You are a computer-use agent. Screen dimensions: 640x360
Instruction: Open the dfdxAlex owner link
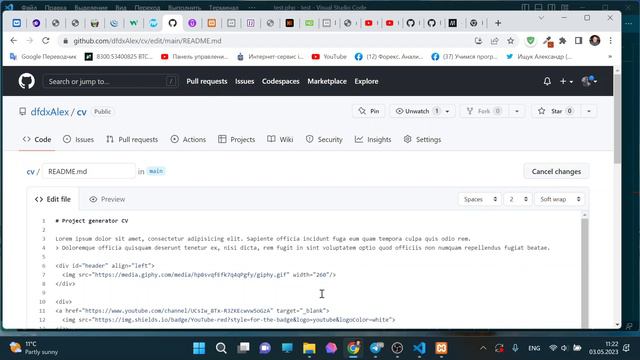pyautogui.click(x=50, y=112)
